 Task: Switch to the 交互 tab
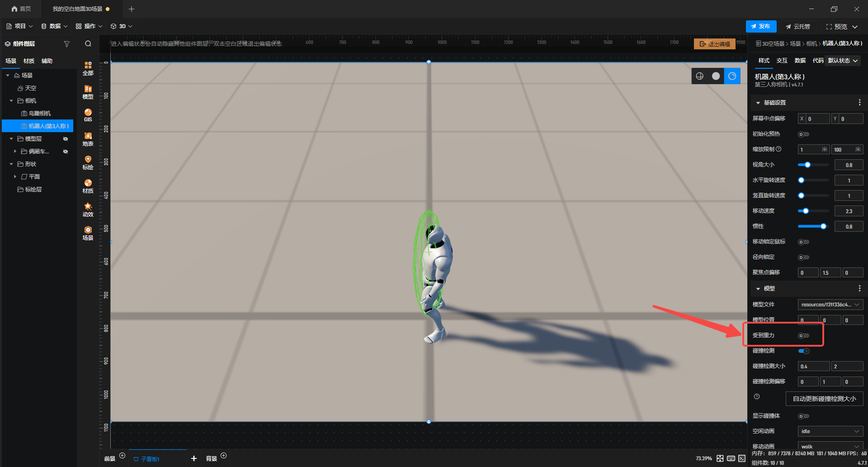782,61
